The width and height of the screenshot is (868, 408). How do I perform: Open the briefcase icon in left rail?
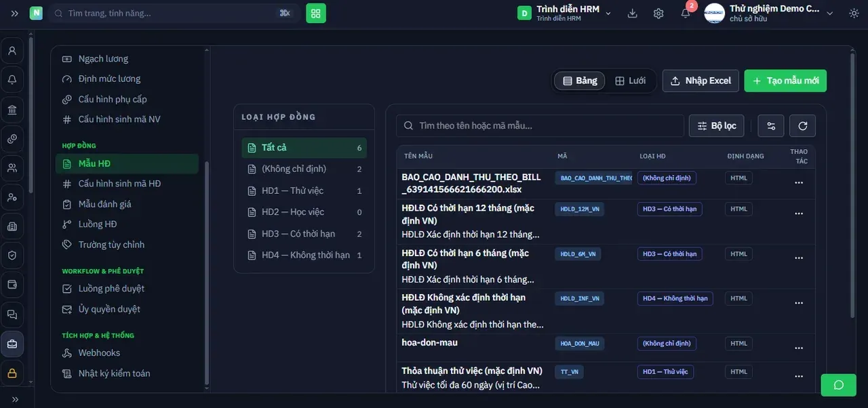(x=12, y=344)
